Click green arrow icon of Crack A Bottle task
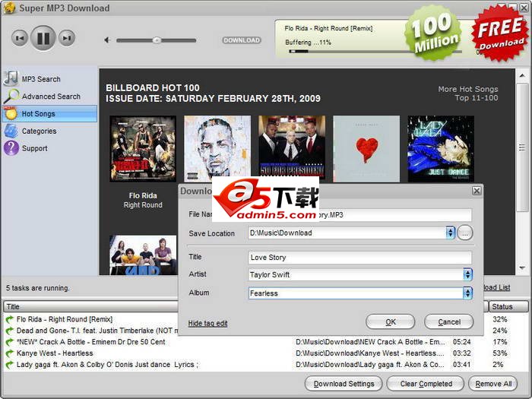The width and height of the screenshot is (532, 399). click(x=9, y=342)
